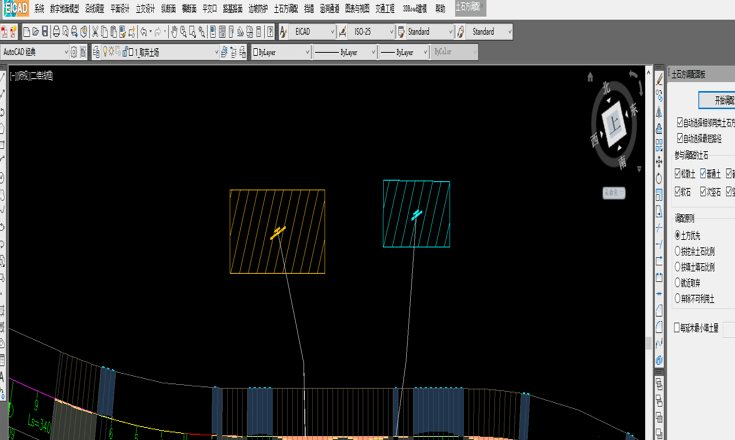Open the 数字地面模型 menu

pyautogui.click(x=65, y=8)
